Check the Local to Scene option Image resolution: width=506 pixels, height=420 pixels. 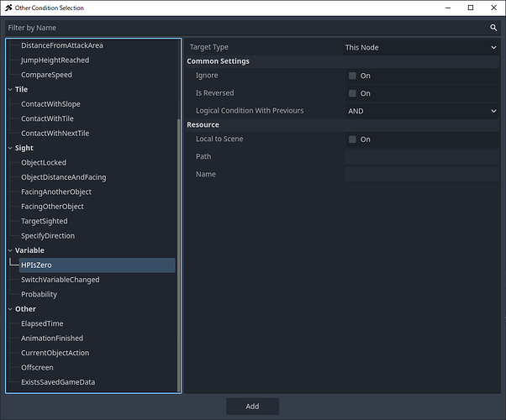tap(353, 139)
